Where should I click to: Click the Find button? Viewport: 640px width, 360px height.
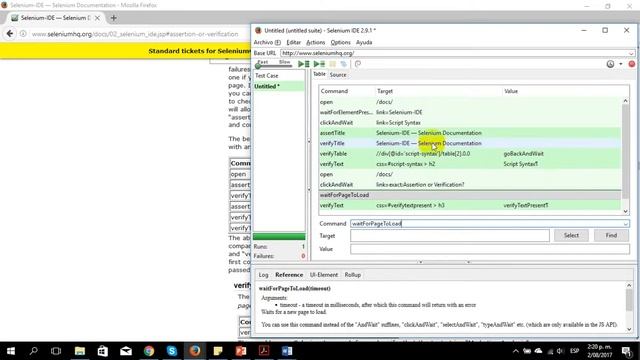click(x=611, y=236)
